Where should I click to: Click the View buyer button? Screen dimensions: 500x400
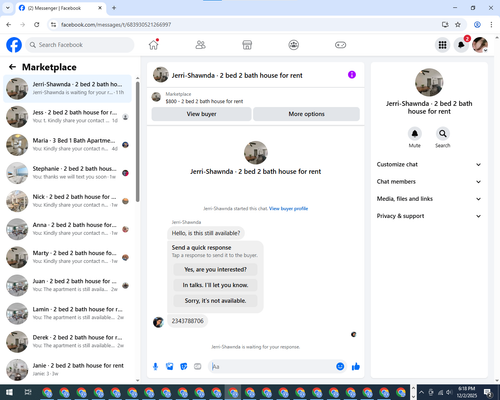click(x=201, y=114)
